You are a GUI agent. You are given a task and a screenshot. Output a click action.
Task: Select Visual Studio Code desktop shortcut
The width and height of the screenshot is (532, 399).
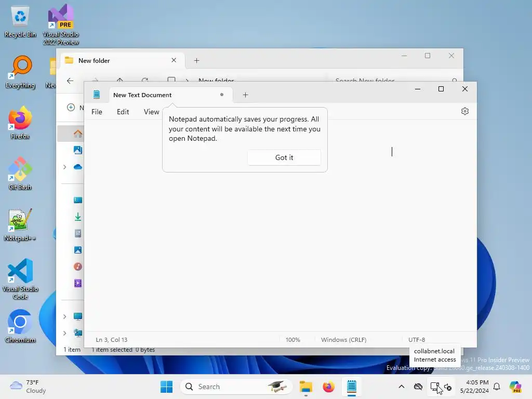pyautogui.click(x=20, y=279)
